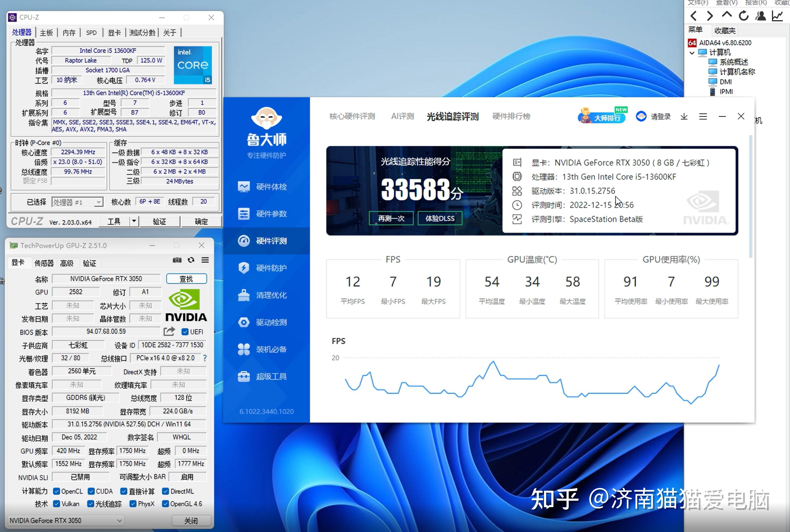Switch to 主板 tab in CPU-Z

tap(46, 33)
